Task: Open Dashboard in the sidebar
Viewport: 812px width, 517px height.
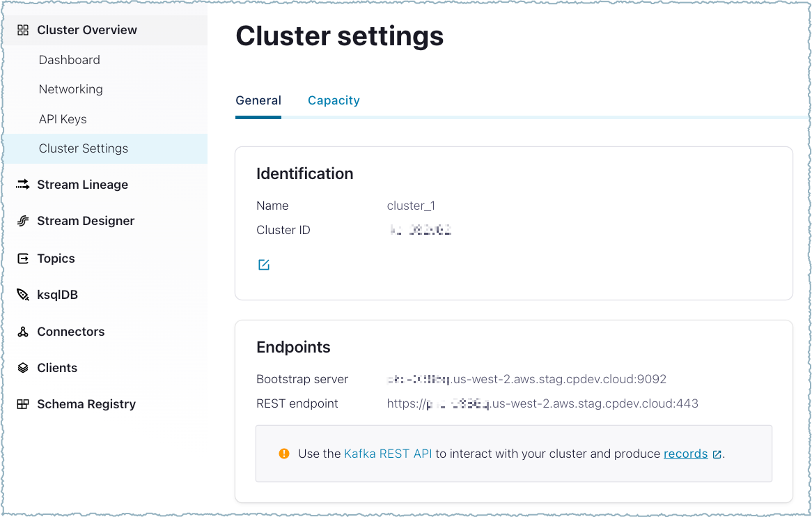Action: (70, 60)
